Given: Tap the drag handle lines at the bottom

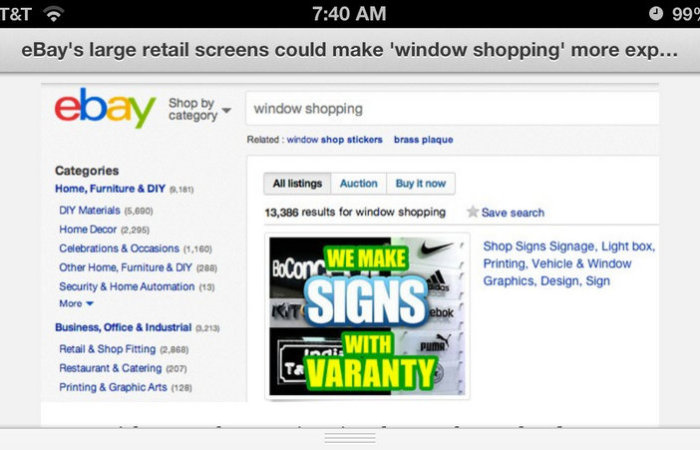Looking at the screenshot, I should [x=350, y=438].
